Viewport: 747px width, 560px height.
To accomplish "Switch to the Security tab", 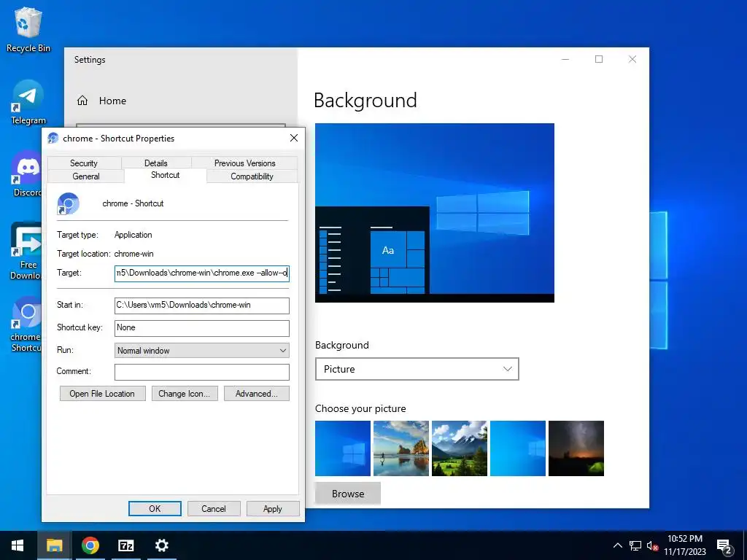I will (x=84, y=163).
